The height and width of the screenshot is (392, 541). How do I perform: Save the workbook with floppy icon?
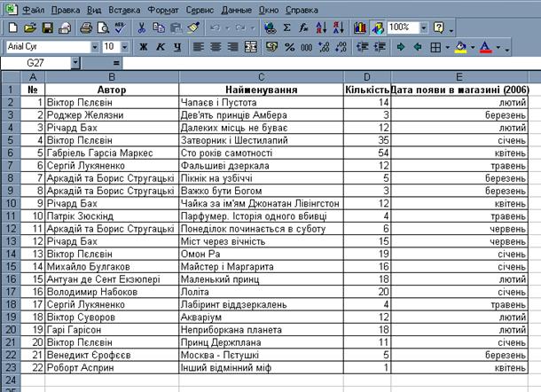pos(48,27)
